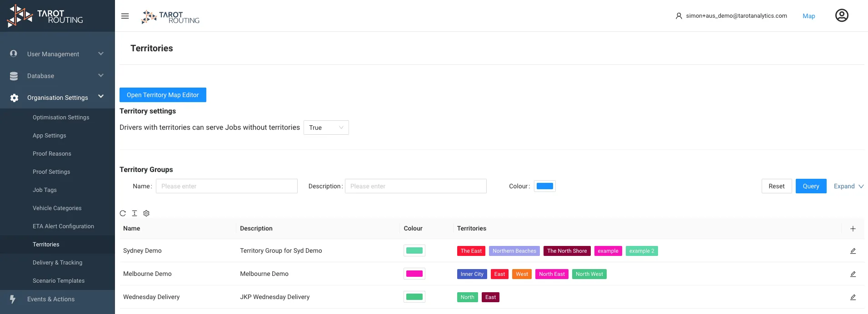
Task: Add a new territory group plus icon
Action: pyautogui.click(x=853, y=229)
